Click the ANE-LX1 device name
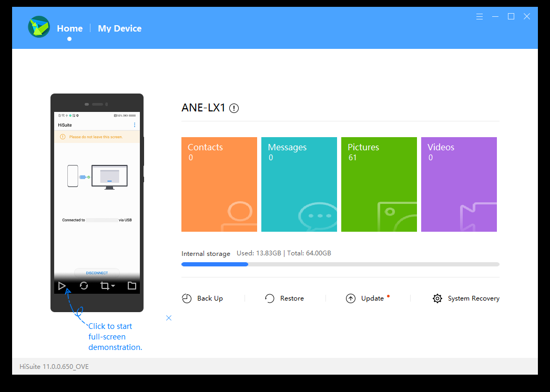550x392 pixels. 203,108
